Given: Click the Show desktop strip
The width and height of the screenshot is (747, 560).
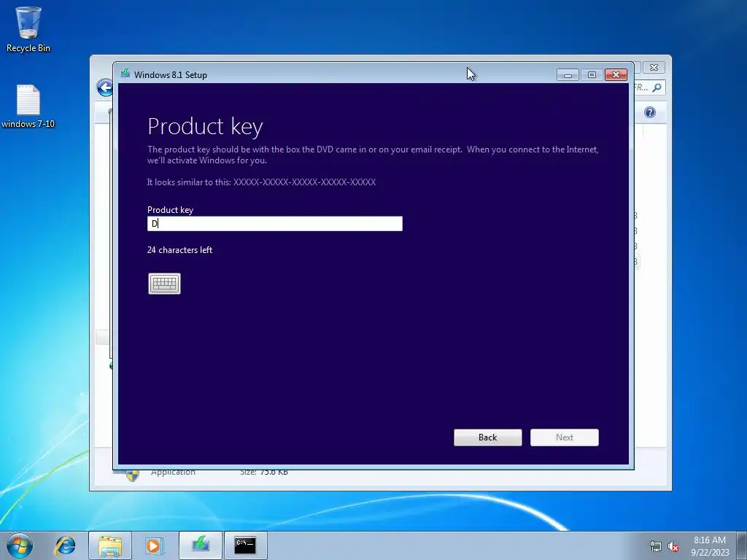Looking at the screenshot, I should click(742, 545).
